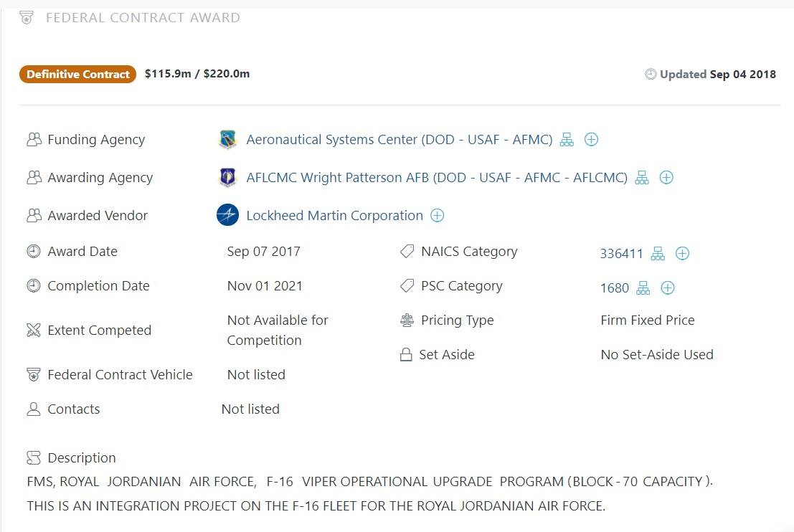This screenshot has height=532, width=794.
Task: Open NAICS code 336411 link
Action: coord(621,253)
